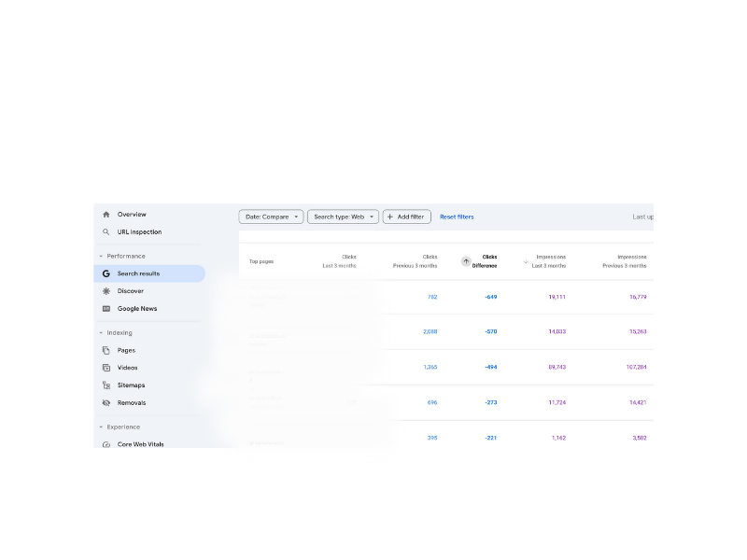Open the Search type: Web dropdown
The height and width of the screenshot is (560, 747).
pos(343,217)
